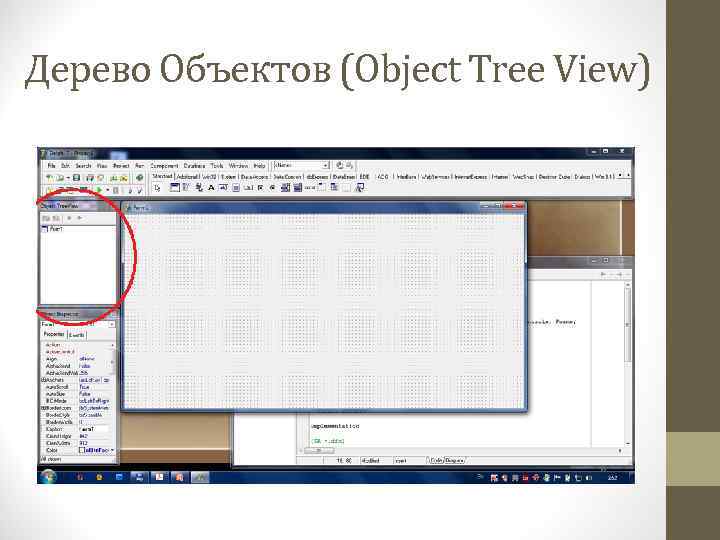Viewport: 720px width, 540px height.
Task: Expand the Run button dropdown arrow
Action: (107, 190)
